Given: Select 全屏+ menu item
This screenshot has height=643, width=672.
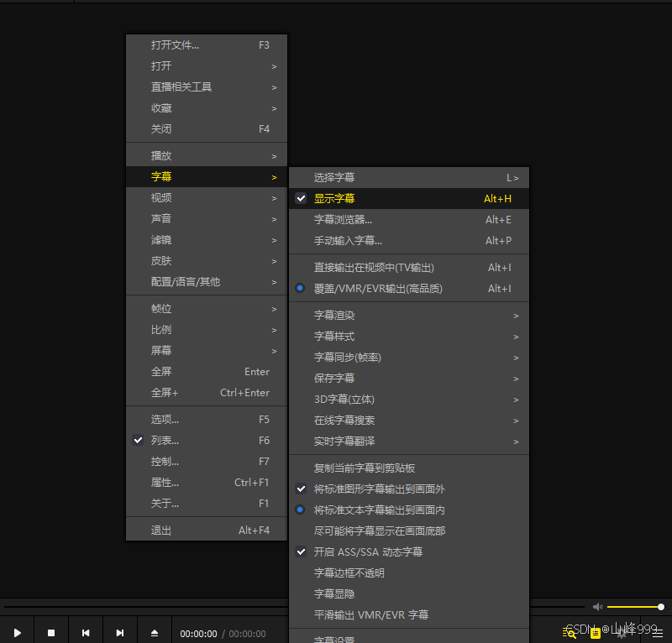Looking at the screenshot, I should pos(207,393).
